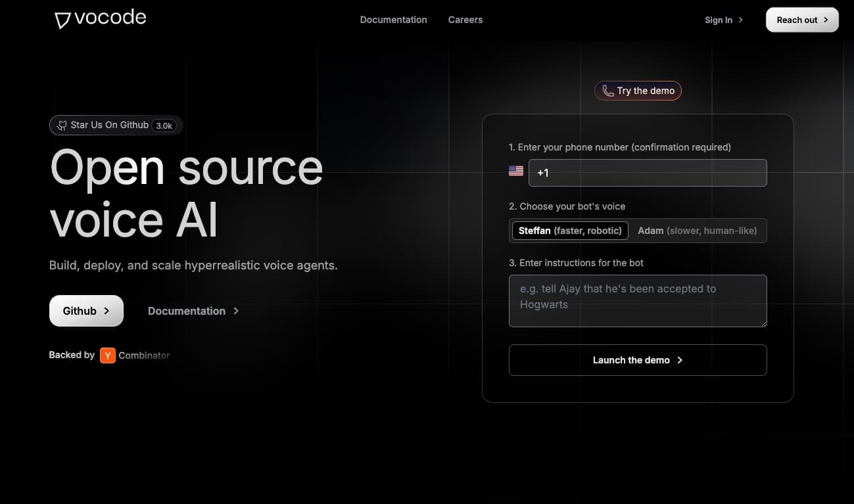Click the Y Combinator logo icon

point(108,355)
